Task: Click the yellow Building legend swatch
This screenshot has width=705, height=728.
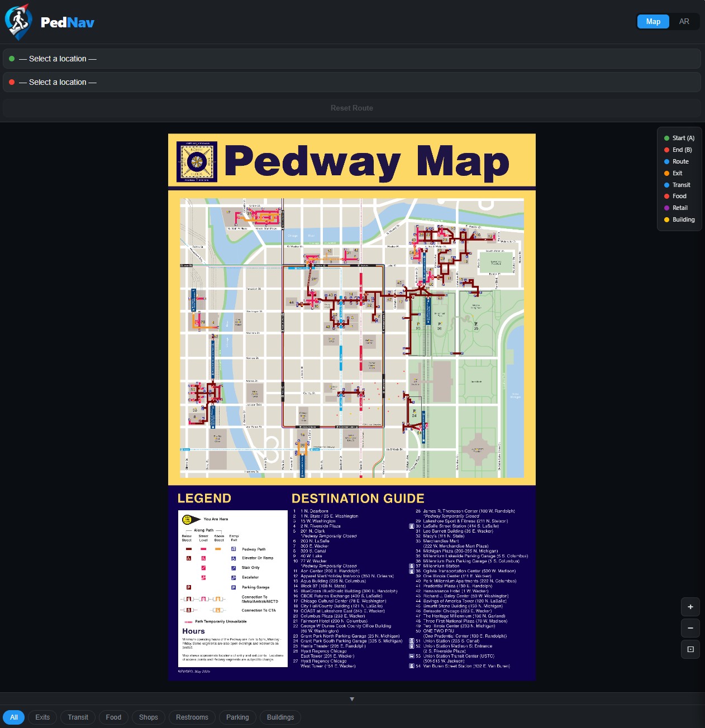Action: (666, 220)
